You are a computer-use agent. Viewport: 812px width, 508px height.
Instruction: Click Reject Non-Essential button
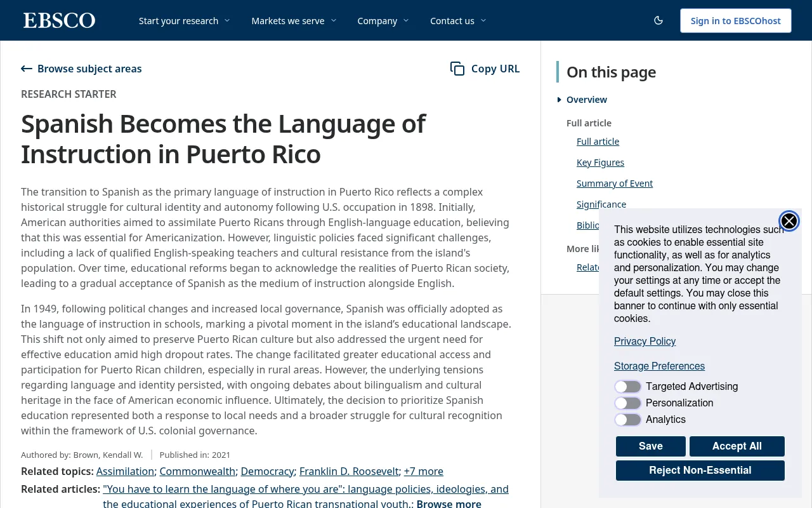tap(700, 471)
